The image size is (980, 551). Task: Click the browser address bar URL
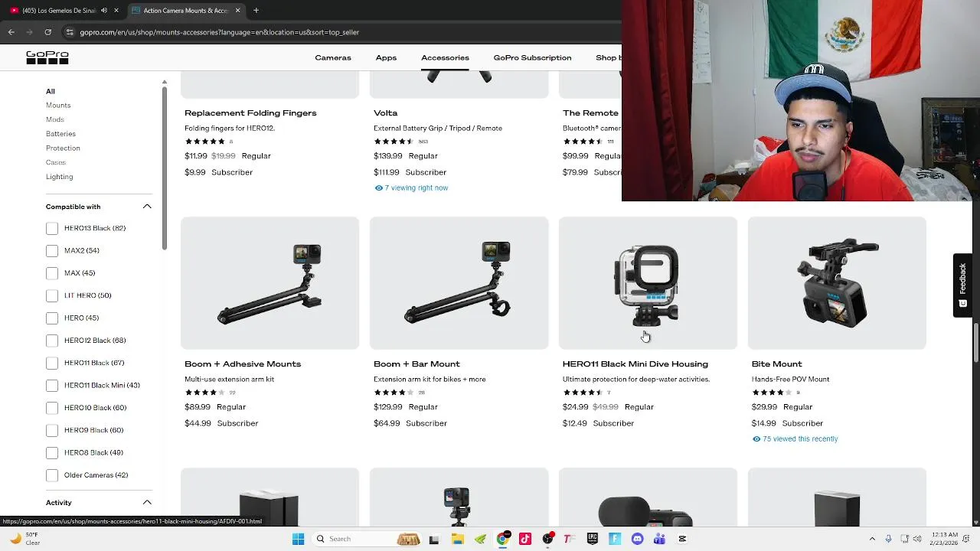(x=220, y=32)
